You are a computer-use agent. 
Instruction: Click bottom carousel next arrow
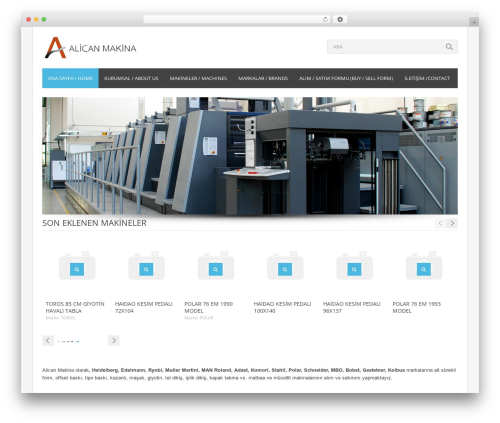point(114,340)
